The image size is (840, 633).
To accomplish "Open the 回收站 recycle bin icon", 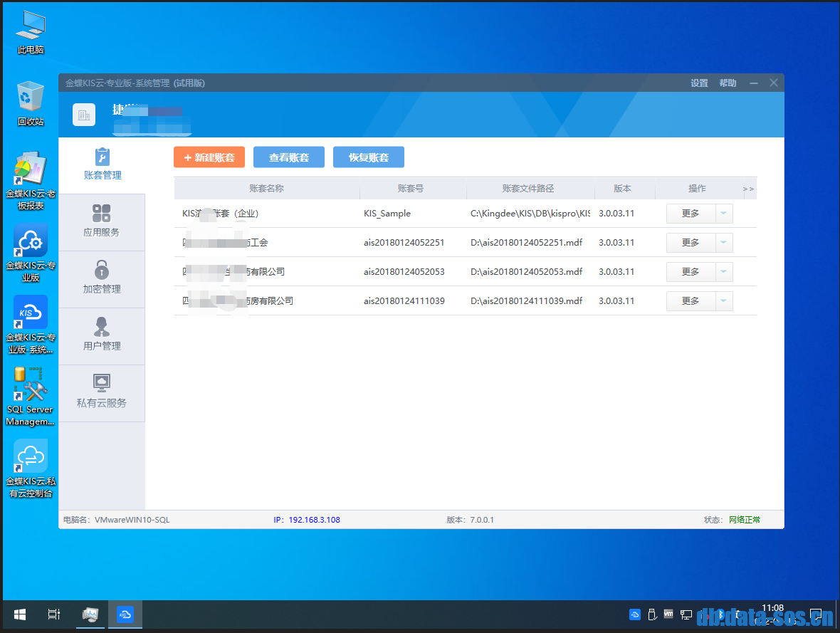I will point(31,104).
